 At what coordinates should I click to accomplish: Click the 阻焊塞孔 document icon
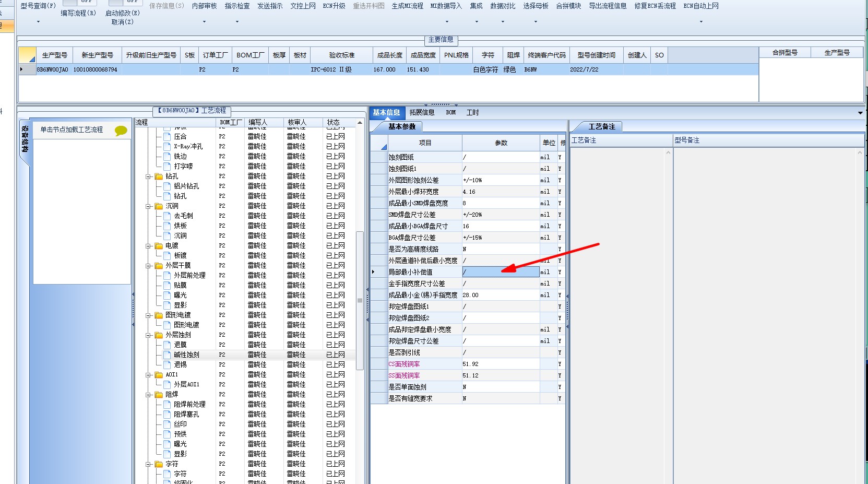[x=167, y=415]
